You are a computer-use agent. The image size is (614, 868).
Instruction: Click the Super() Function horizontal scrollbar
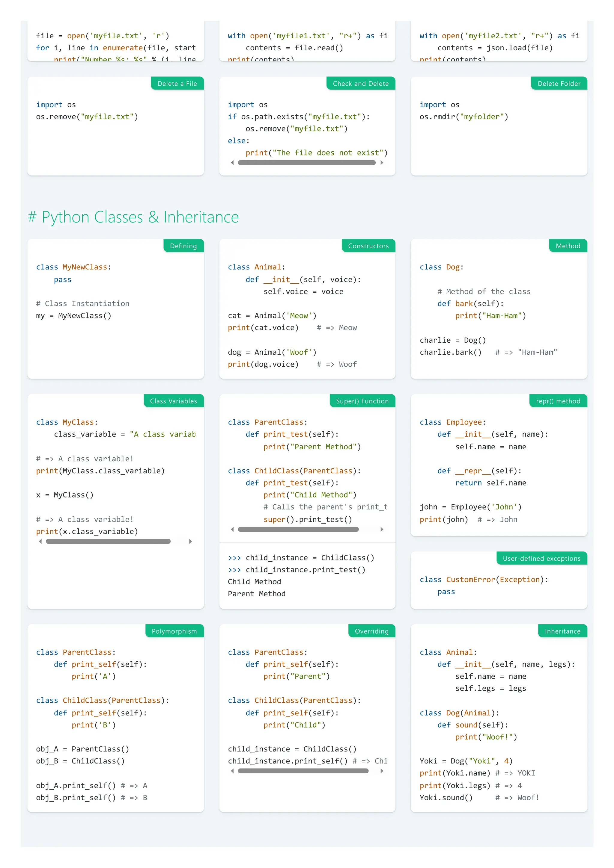coord(298,529)
